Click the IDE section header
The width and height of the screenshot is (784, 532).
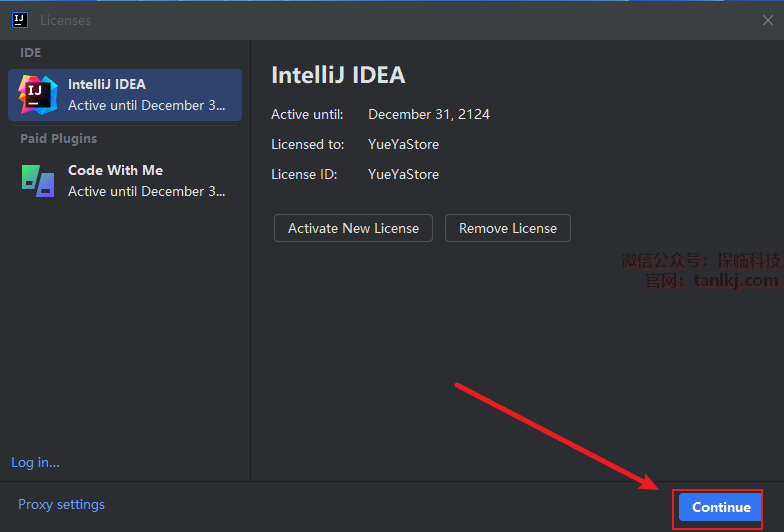point(31,52)
